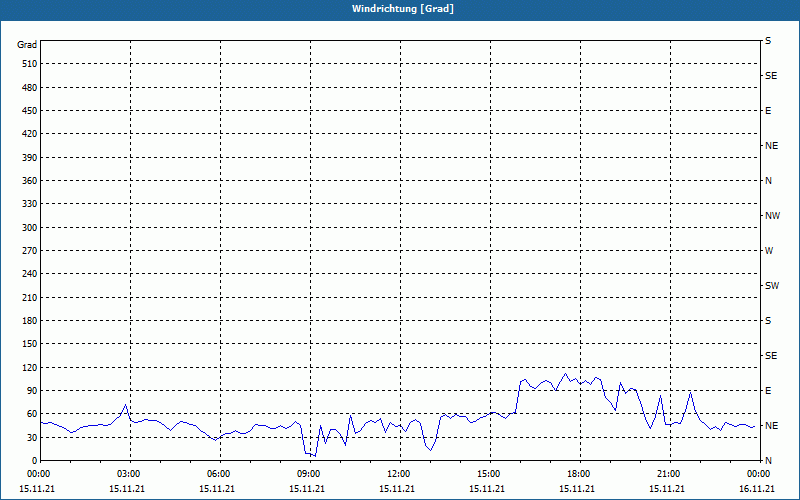
Task: Click the 60 degree tick label
Action: [32, 414]
